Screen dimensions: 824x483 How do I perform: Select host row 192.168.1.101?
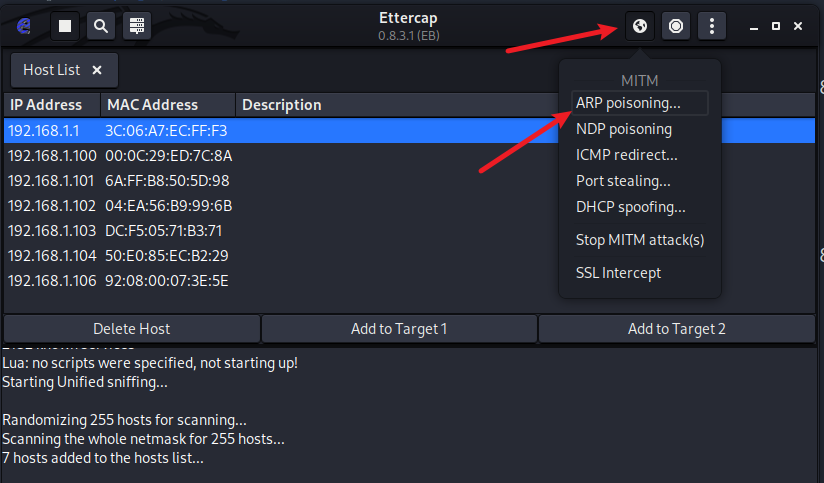(409, 181)
